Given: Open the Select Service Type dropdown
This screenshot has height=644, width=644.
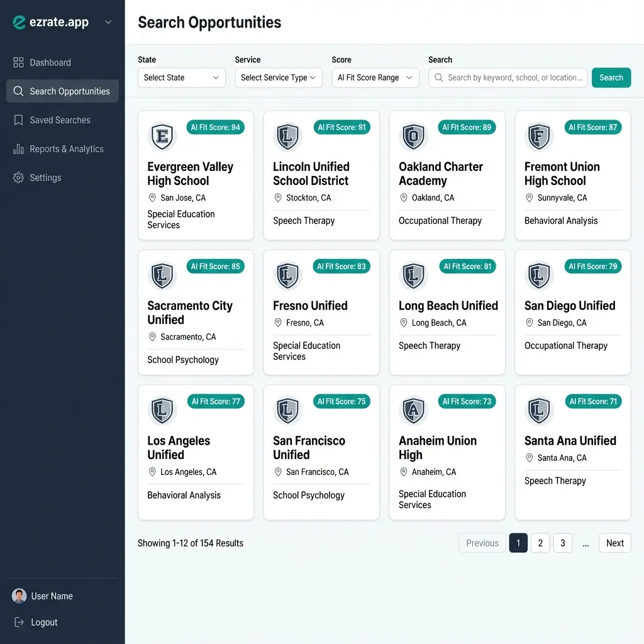Looking at the screenshot, I should [279, 78].
